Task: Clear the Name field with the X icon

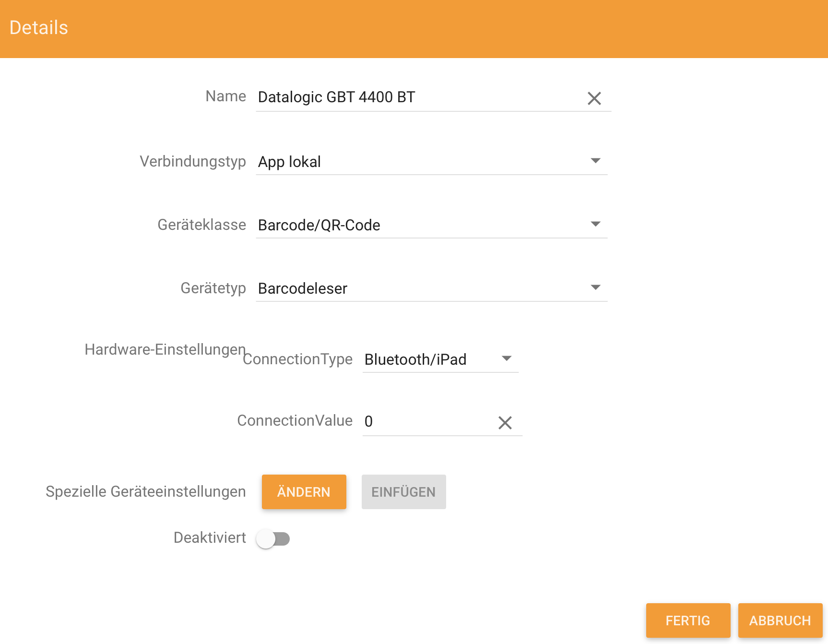Action: [x=594, y=98]
